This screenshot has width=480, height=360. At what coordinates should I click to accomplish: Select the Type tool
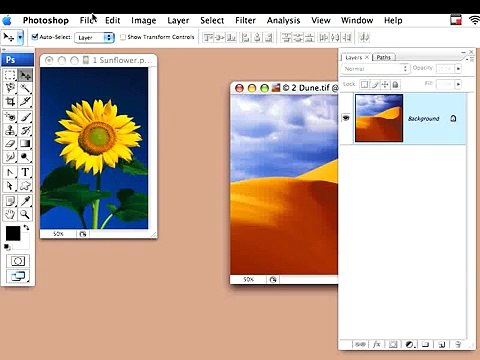(x=25, y=172)
